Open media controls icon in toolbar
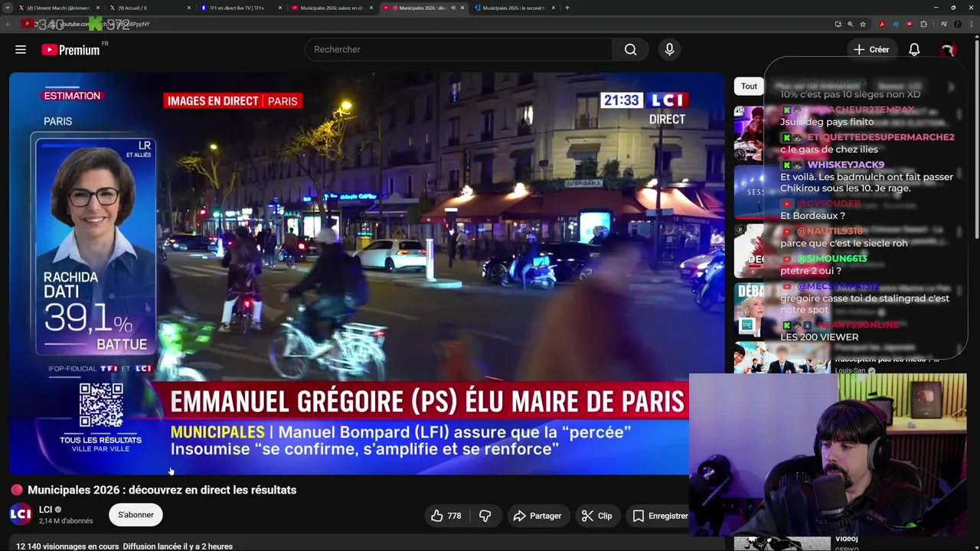This screenshot has height=551, width=980. pyautogui.click(x=944, y=24)
